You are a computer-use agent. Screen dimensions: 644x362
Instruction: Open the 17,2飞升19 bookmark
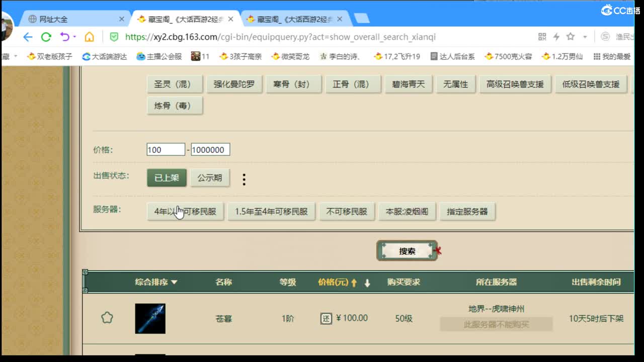point(397,56)
